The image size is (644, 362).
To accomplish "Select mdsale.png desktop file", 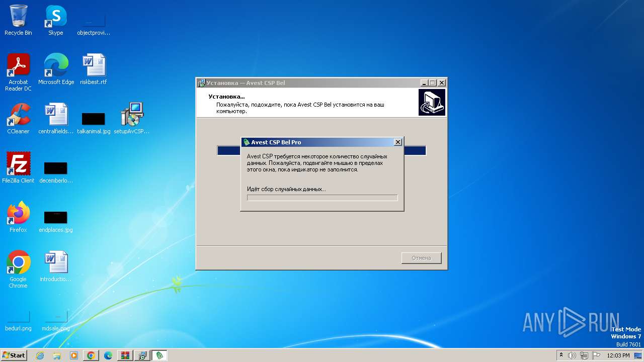I will 56,321.
